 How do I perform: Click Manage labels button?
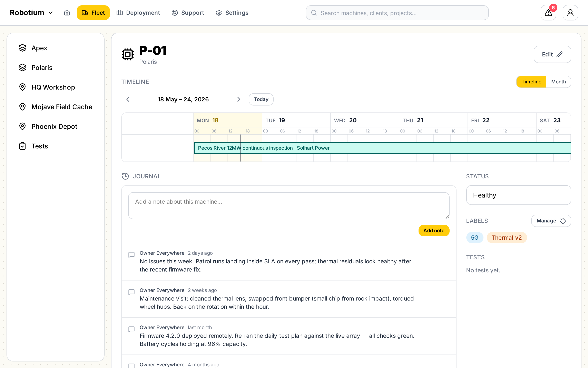tap(551, 221)
